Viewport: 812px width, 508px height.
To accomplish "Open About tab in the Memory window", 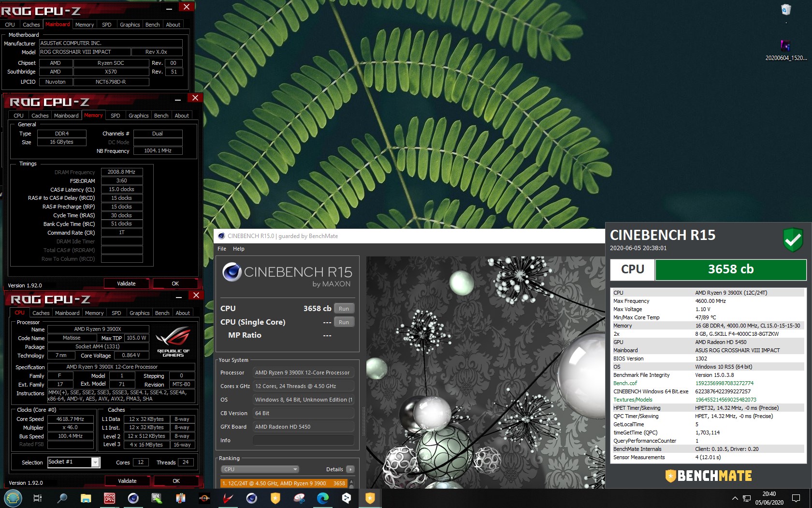I will click(182, 116).
